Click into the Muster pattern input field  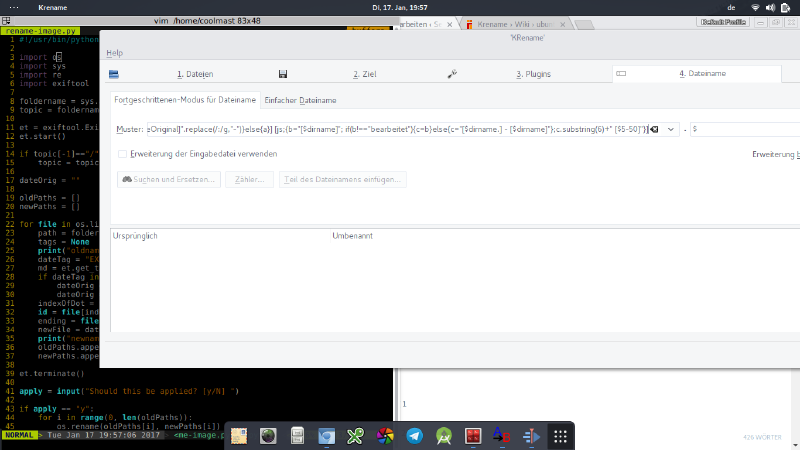tap(397, 130)
